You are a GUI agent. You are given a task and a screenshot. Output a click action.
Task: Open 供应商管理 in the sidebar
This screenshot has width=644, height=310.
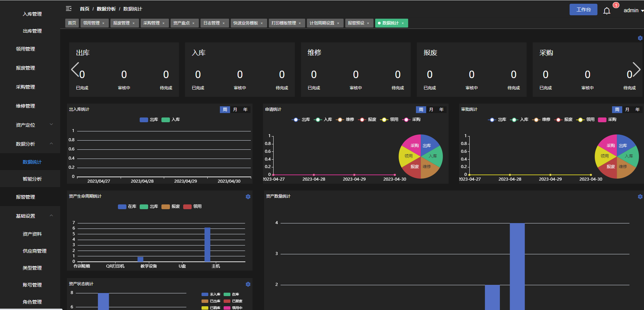click(35, 251)
